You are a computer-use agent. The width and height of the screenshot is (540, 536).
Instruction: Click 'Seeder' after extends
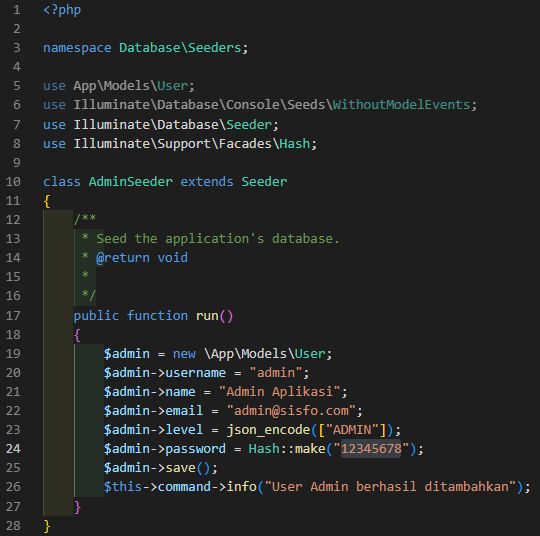(x=264, y=182)
